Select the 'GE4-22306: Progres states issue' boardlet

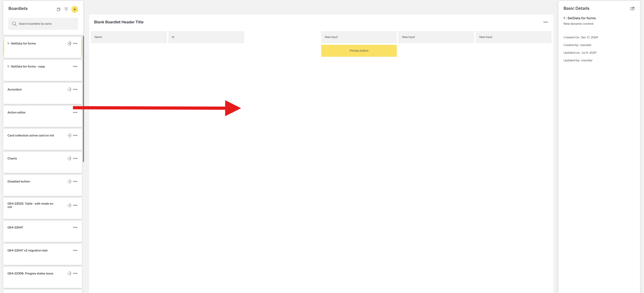click(x=35, y=273)
